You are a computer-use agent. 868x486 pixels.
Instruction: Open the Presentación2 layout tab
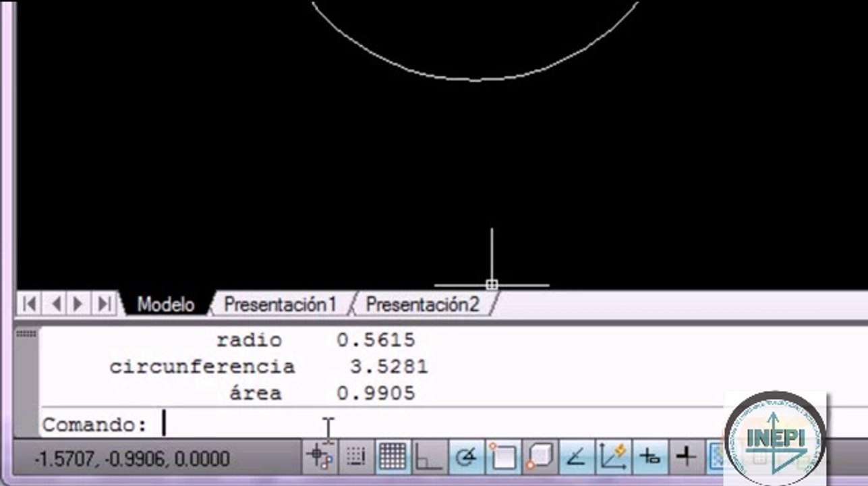(x=422, y=304)
